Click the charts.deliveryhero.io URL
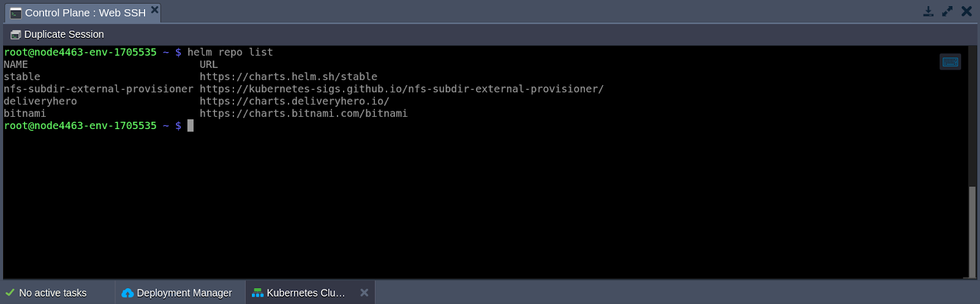 pyautogui.click(x=294, y=102)
